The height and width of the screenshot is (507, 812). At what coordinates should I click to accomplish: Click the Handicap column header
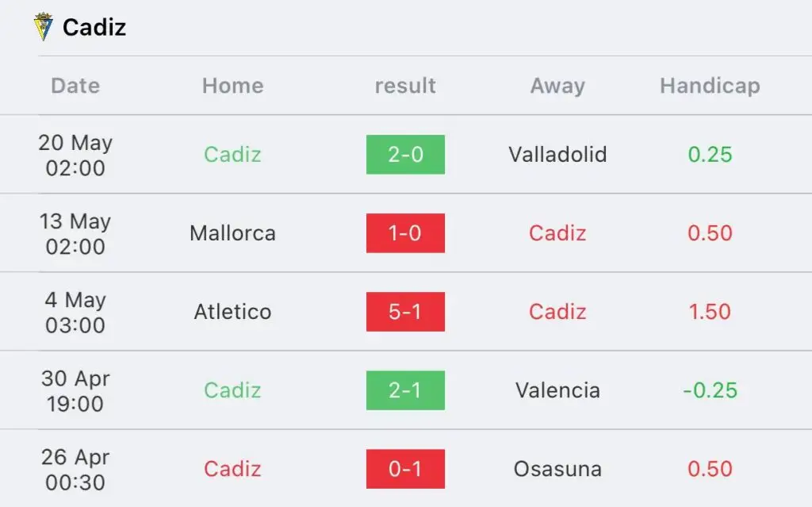(710, 86)
